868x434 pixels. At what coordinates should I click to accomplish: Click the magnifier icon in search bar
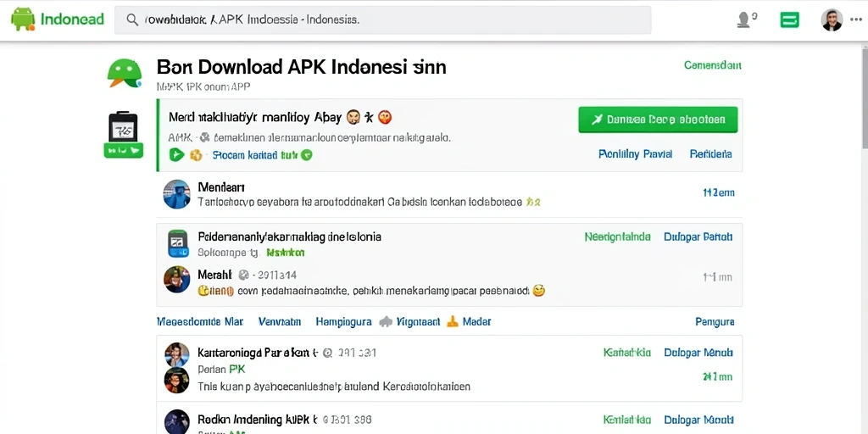[x=132, y=20]
